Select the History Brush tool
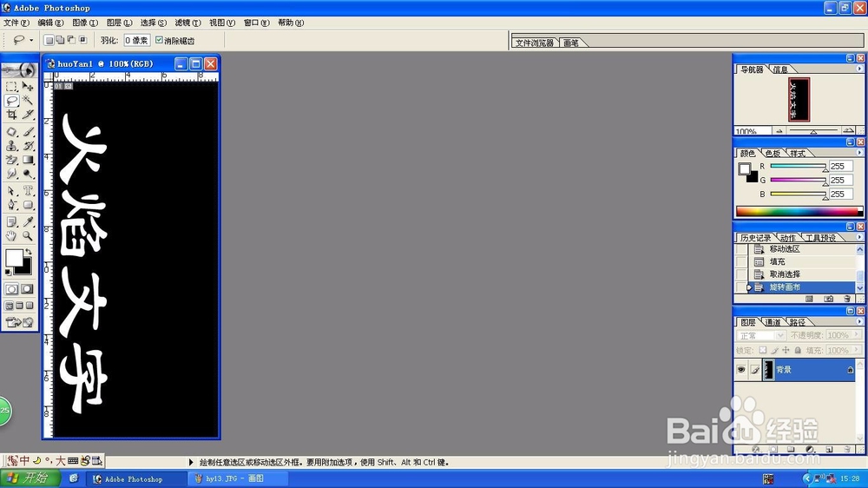Screen dimensions: 868x488 (28, 146)
